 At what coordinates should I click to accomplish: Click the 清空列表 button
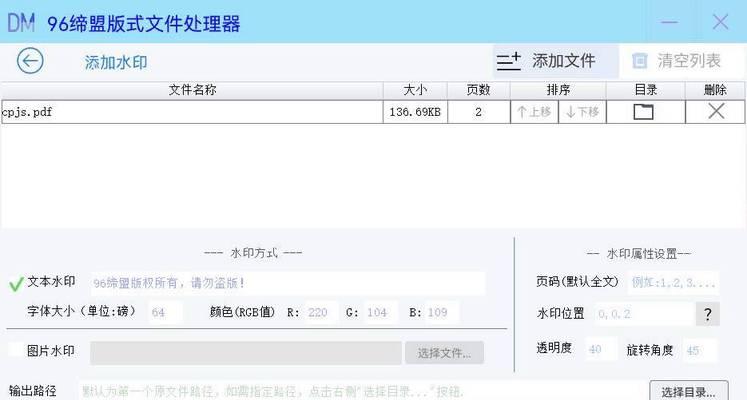coord(681,61)
